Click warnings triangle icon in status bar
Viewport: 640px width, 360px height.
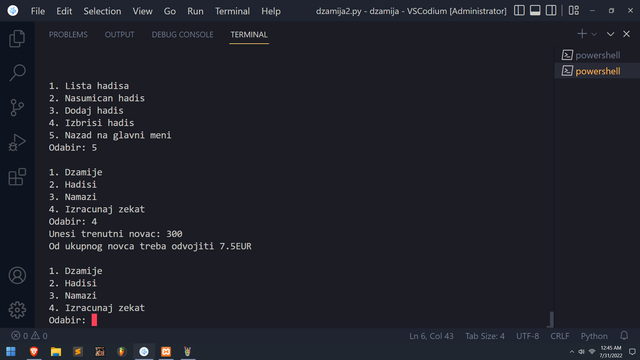click(36, 336)
